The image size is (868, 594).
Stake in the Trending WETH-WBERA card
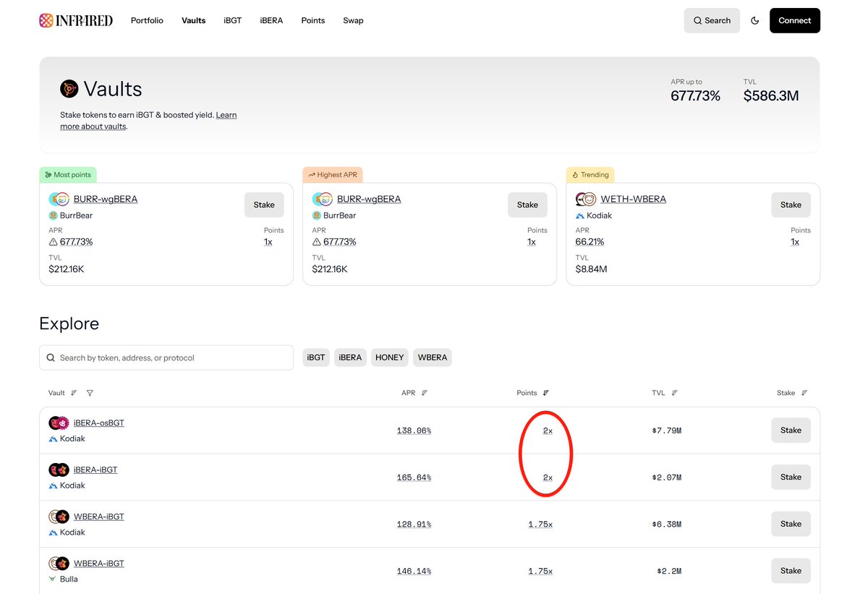pyautogui.click(x=791, y=205)
